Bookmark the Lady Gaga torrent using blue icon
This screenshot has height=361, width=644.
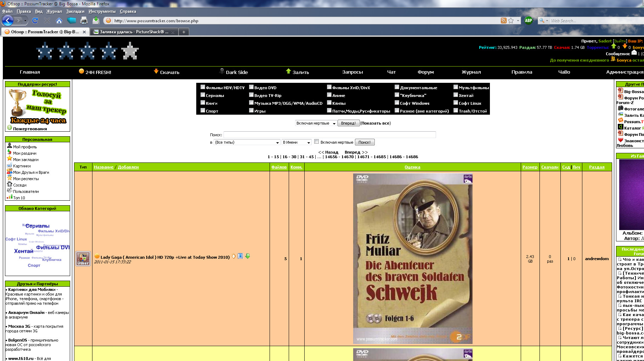(240, 256)
